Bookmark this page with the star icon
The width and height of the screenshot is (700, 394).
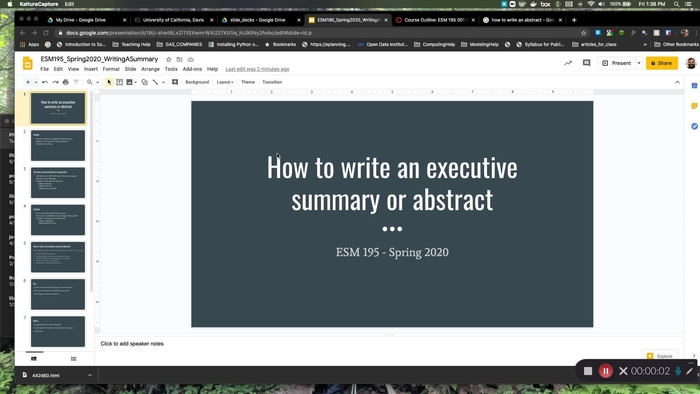coord(583,33)
